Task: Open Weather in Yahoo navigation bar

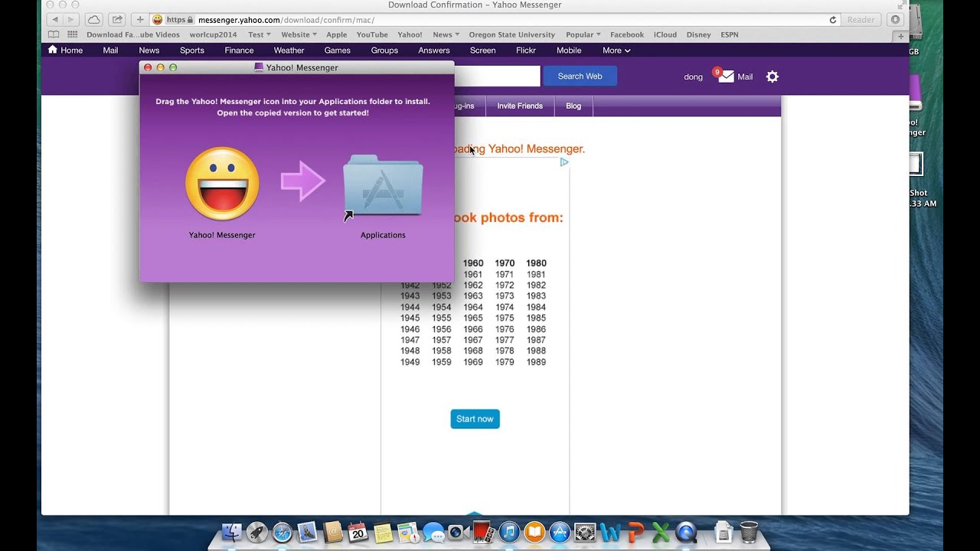Action: (x=289, y=51)
